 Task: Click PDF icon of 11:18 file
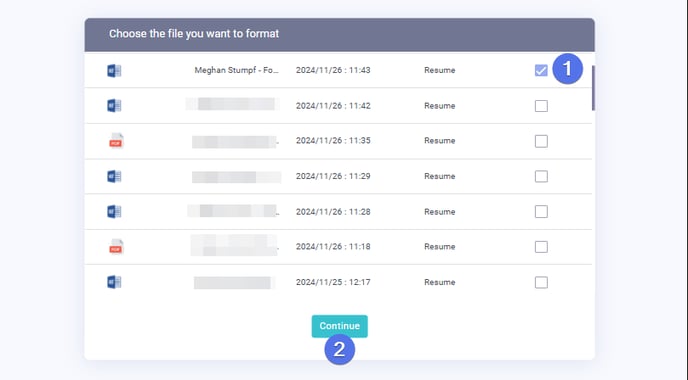(x=116, y=247)
